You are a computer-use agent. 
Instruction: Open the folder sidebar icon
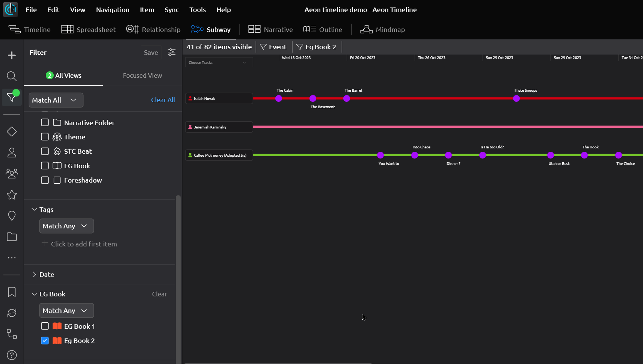pos(12,237)
